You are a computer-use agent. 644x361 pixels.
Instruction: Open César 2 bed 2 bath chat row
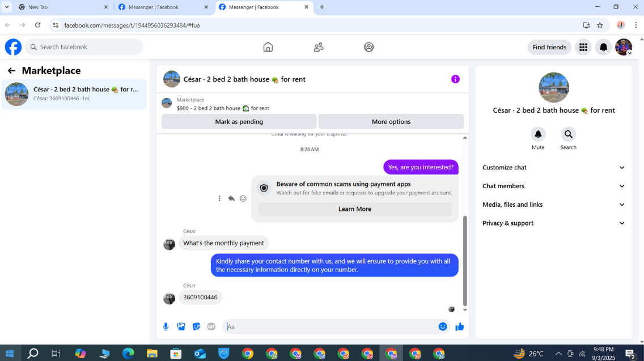pyautogui.click(x=74, y=94)
